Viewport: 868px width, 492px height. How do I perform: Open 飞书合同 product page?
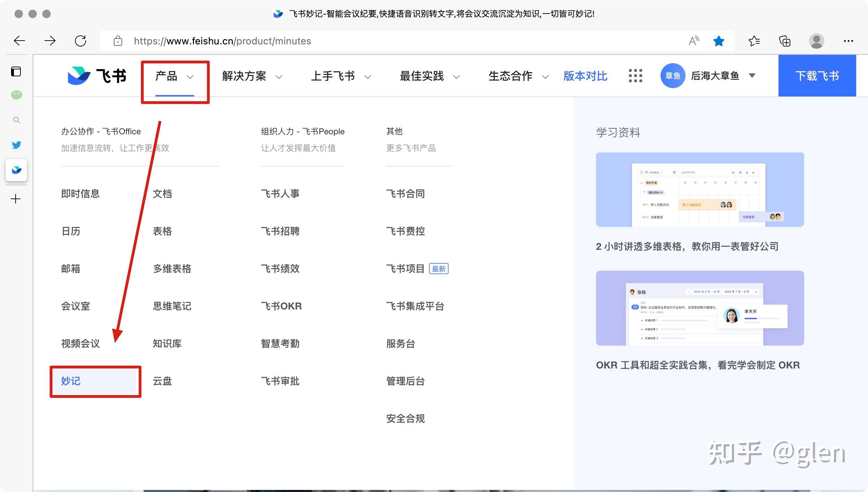pyautogui.click(x=406, y=194)
